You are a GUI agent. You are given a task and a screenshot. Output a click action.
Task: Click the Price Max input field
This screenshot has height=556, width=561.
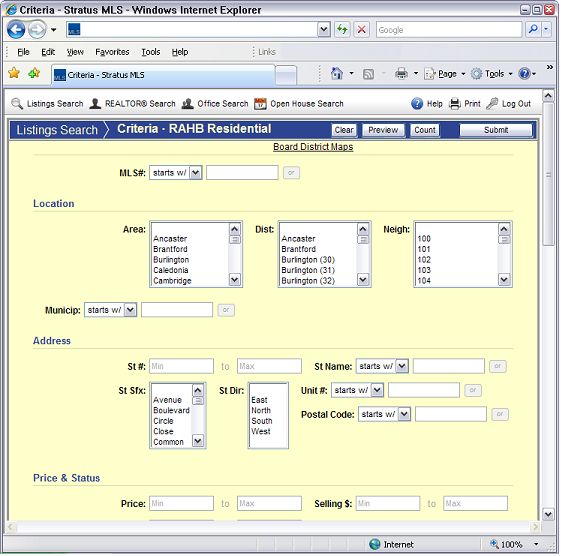269,503
